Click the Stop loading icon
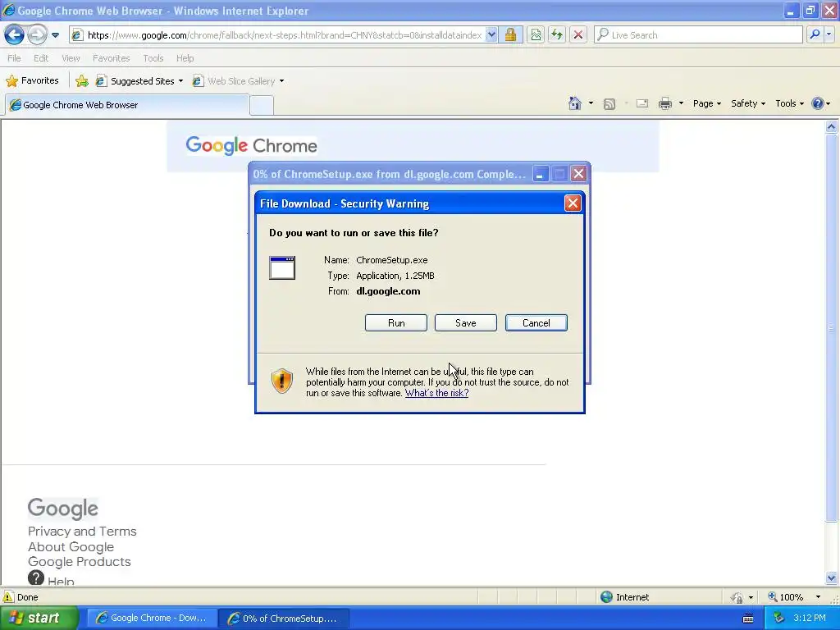 578,34
